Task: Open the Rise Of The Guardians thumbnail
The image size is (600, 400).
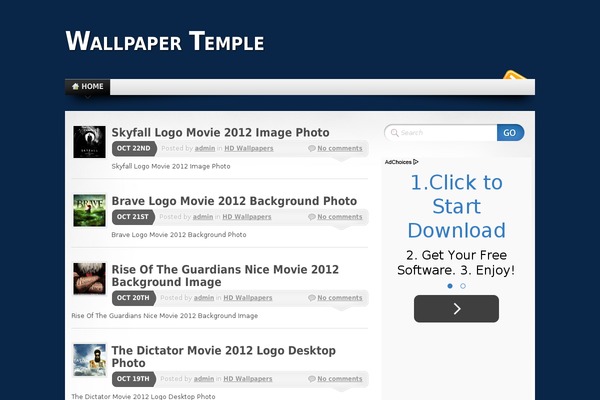Action: (x=90, y=278)
